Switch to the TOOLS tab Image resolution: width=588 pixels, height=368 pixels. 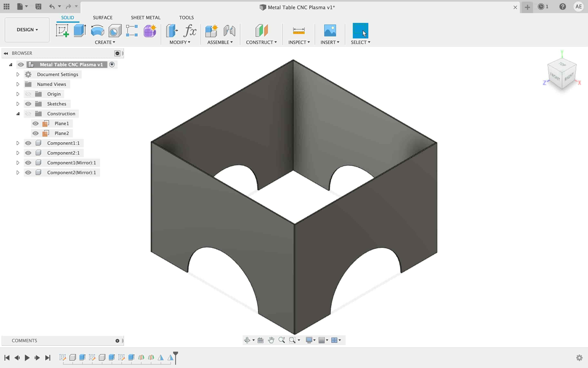[186, 18]
